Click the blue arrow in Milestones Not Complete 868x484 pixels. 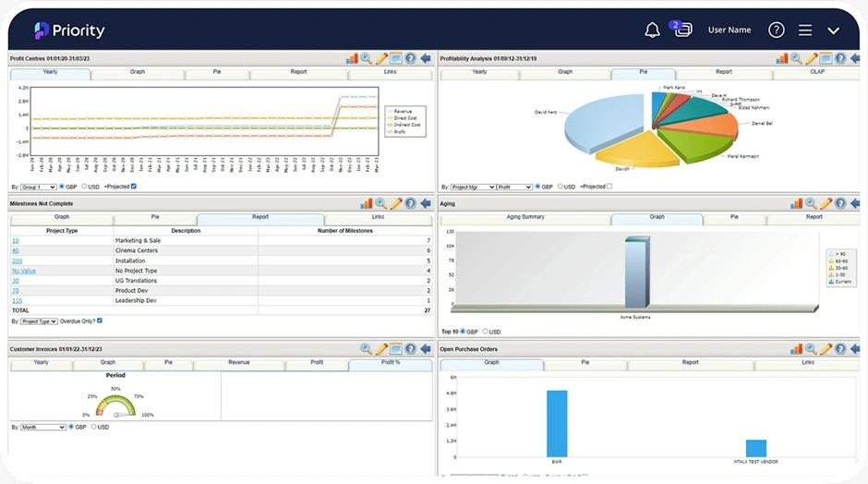[x=425, y=204]
